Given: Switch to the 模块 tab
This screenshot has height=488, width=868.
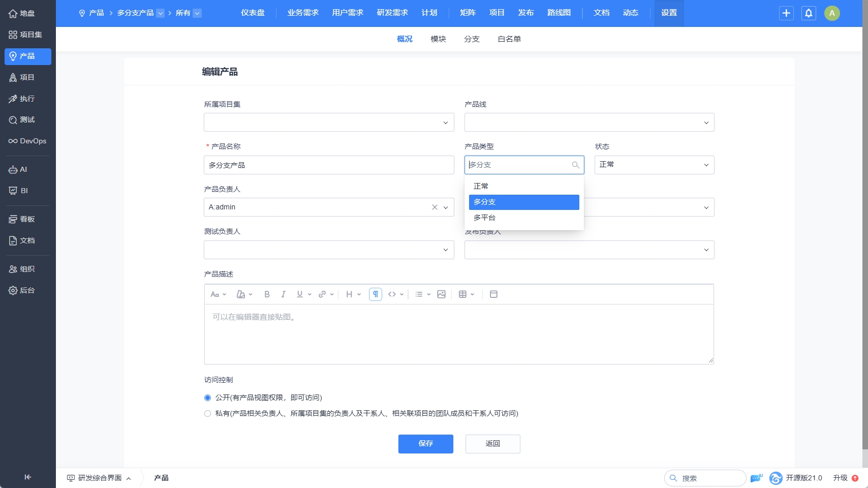Looking at the screenshot, I should pyautogui.click(x=438, y=39).
